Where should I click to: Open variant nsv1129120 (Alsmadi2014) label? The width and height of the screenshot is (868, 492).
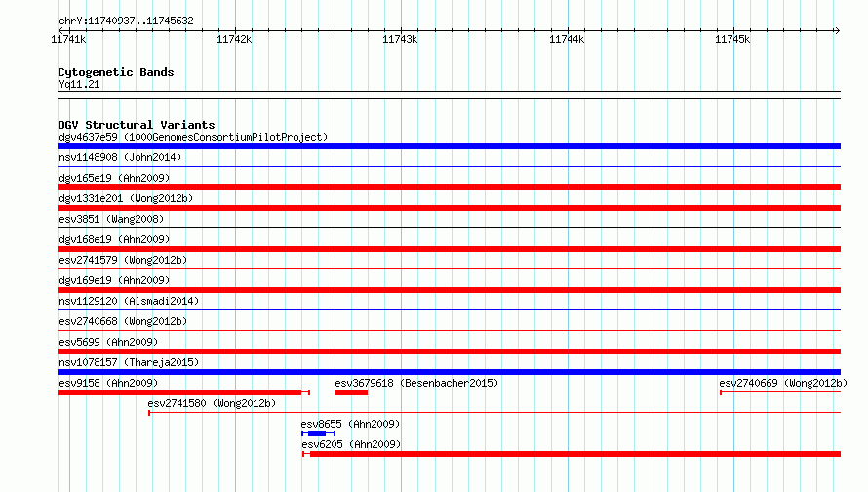click(129, 301)
